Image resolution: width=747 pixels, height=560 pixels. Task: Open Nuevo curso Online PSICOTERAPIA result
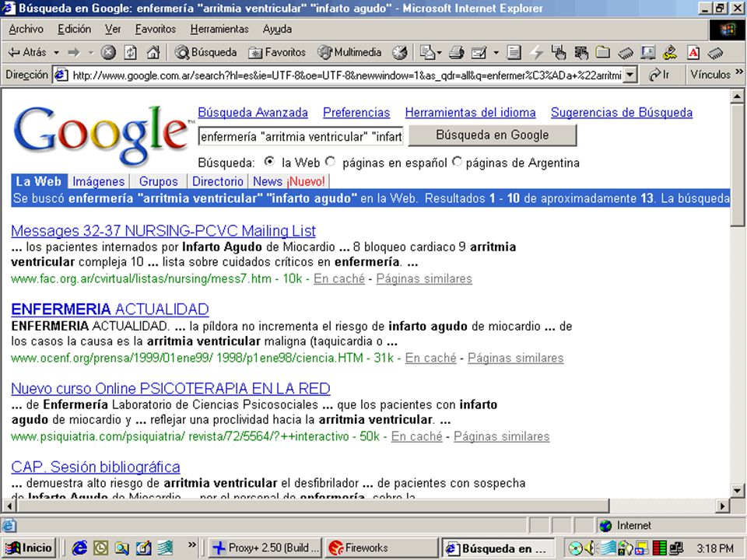(x=170, y=389)
